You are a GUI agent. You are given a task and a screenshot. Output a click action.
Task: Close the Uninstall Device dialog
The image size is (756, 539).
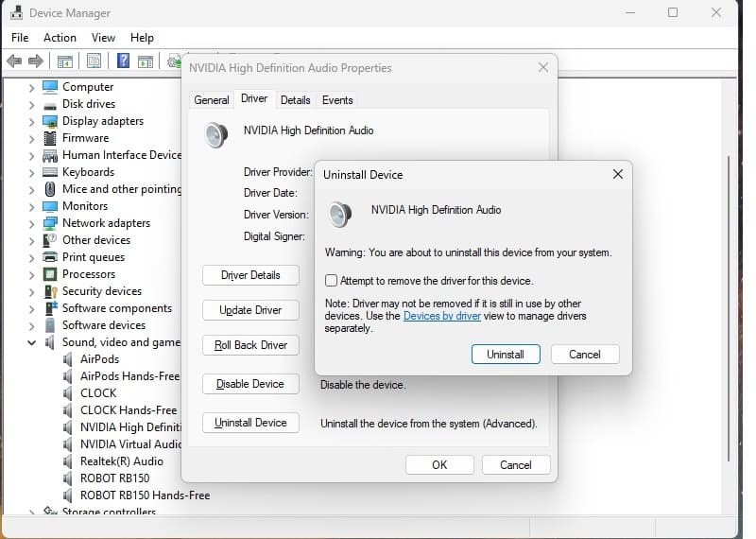618,174
